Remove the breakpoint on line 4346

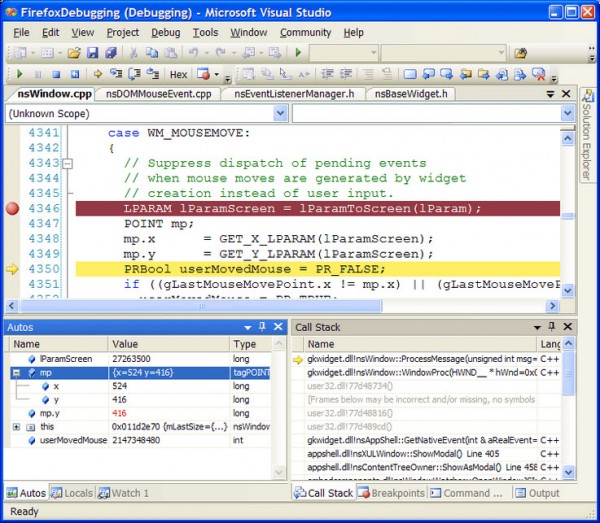[12, 209]
